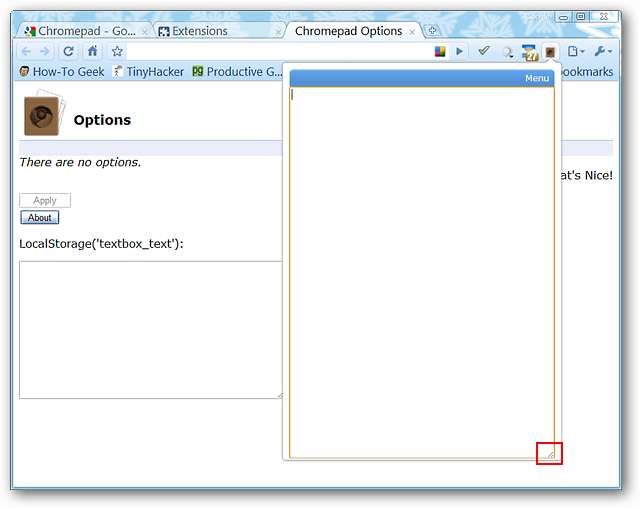Close the Chromepad Options tab
Viewport: 640px width, 508px height.
(412, 32)
